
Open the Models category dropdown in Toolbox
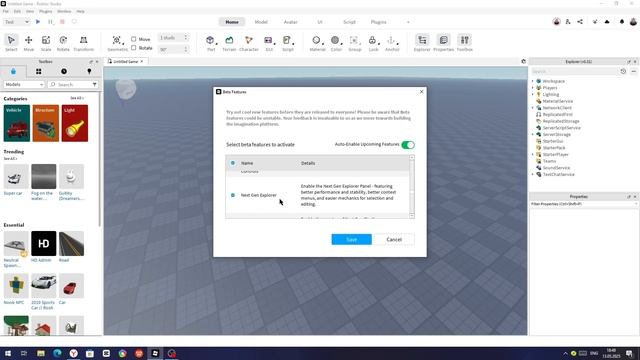24,84
